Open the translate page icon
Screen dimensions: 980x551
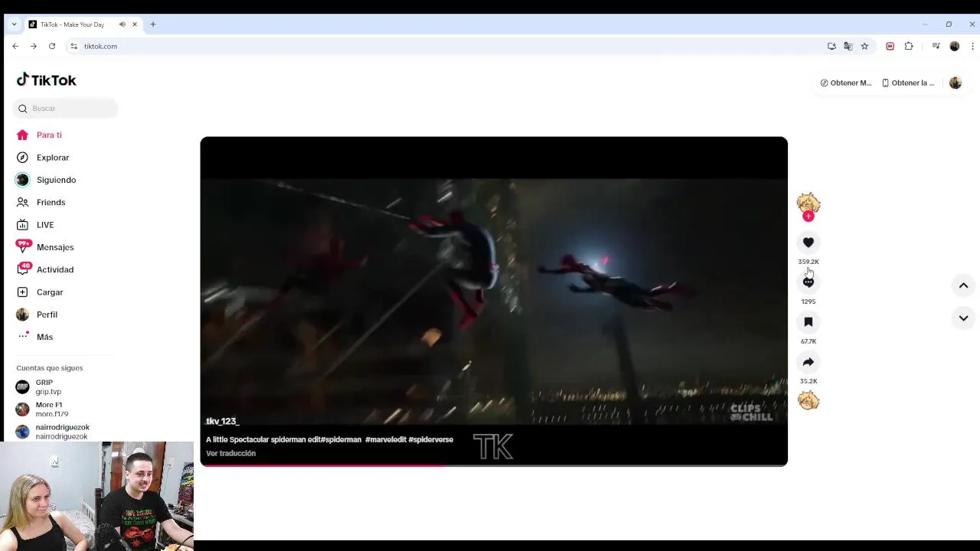(x=848, y=47)
